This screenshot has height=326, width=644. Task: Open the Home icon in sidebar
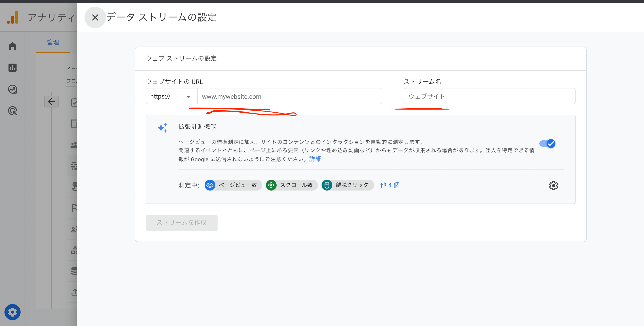[x=13, y=46]
